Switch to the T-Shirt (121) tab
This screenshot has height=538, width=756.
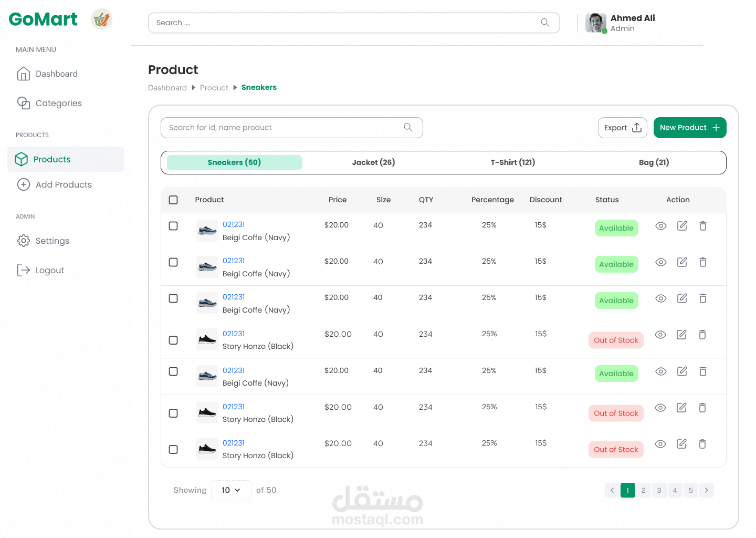click(513, 162)
